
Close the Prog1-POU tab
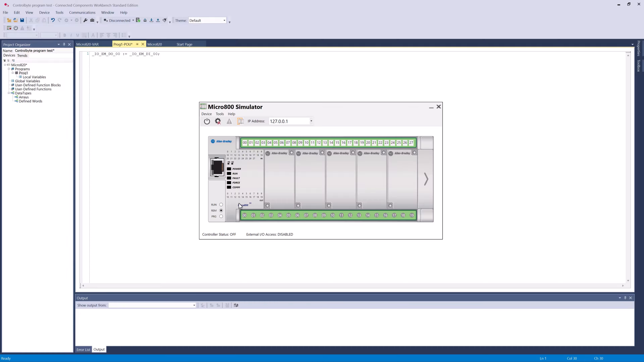tap(143, 44)
